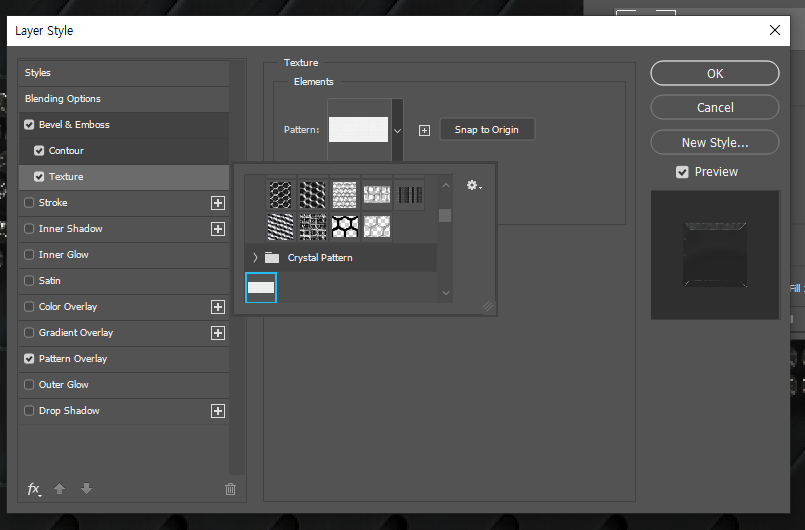Click the pattern list scroll-down arrow
The width and height of the screenshot is (805, 530).
click(x=446, y=293)
